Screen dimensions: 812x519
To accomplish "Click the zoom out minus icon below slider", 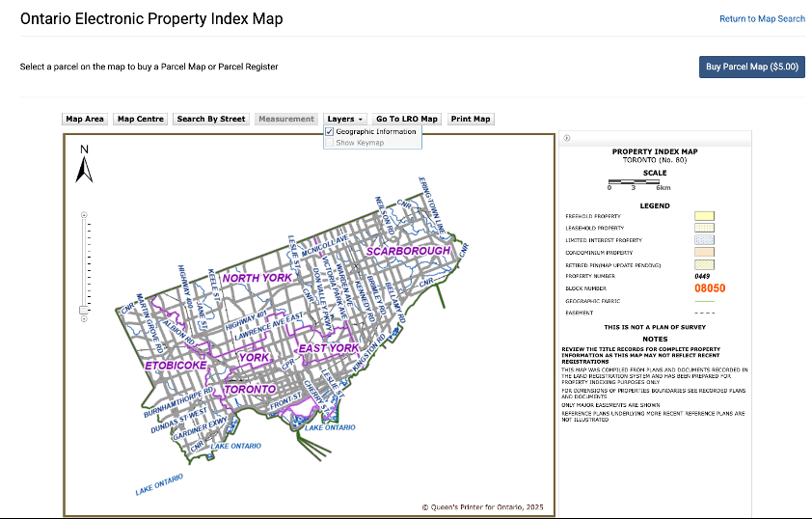I will coord(84,319).
